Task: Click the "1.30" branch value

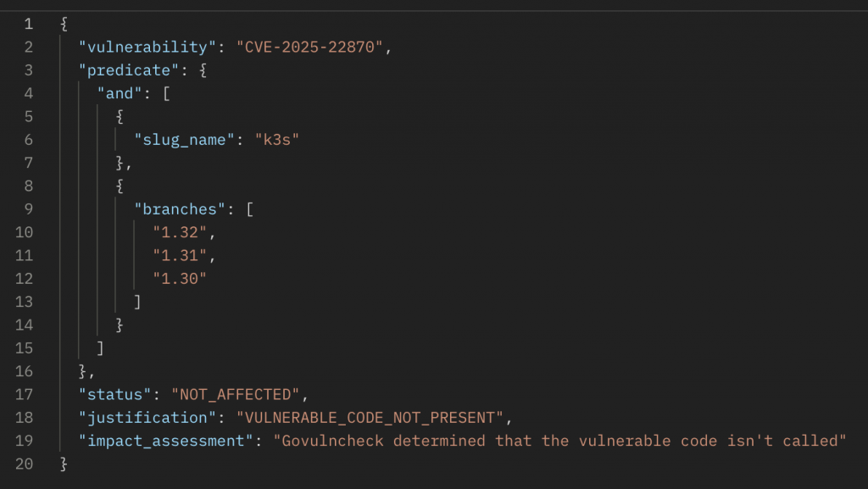Action: pos(180,278)
